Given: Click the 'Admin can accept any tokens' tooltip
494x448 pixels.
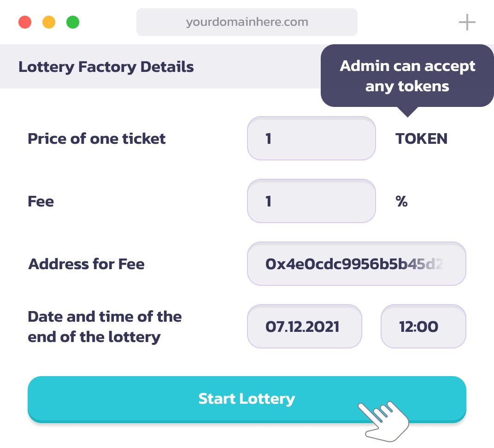Looking at the screenshot, I should coord(407,76).
